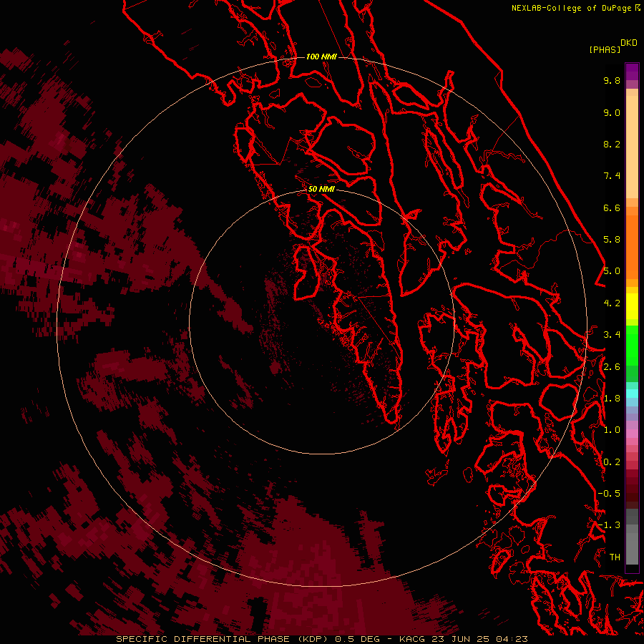The width and height of the screenshot is (644, 644).
Task: Click the 5.0 scale value
Action: [x=612, y=271]
